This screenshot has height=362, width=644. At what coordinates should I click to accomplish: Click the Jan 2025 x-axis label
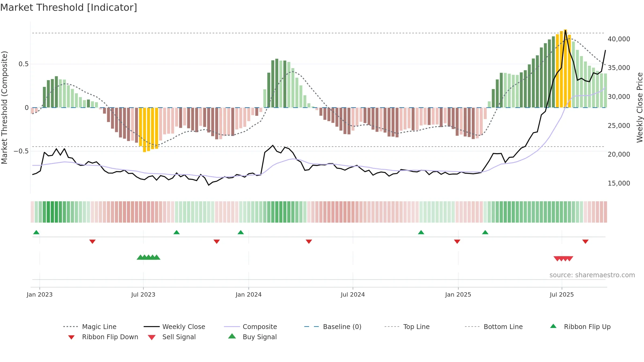(458, 295)
